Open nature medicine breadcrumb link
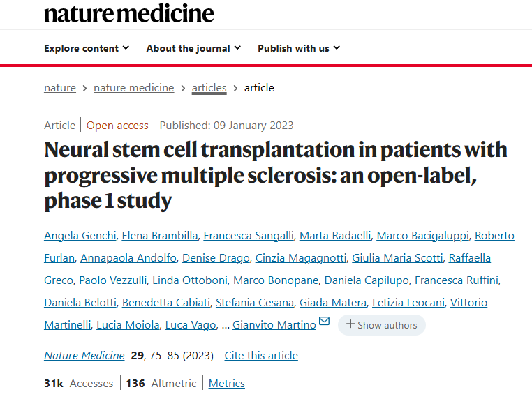The height and width of the screenshot is (406, 532). point(134,88)
